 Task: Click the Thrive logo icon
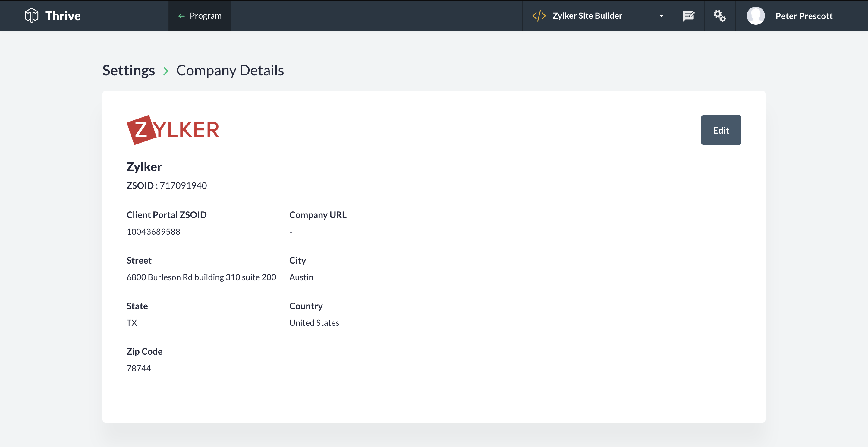(x=32, y=15)
